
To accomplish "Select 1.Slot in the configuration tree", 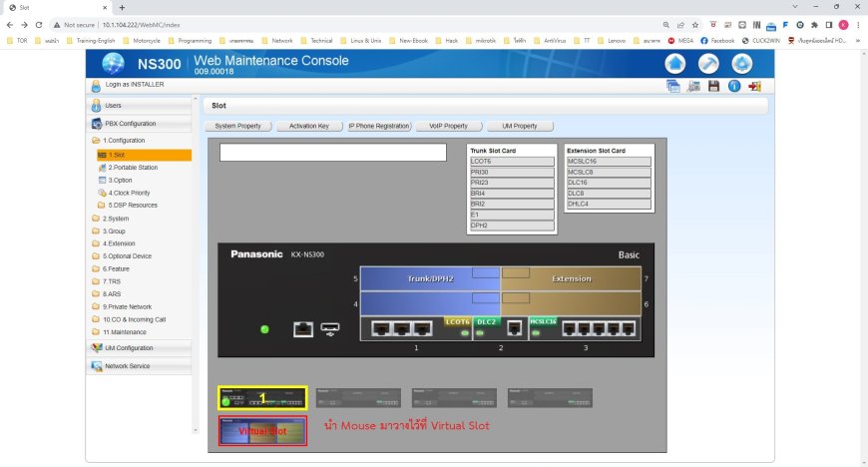I will pyautogui.click(x=144, y=155).
